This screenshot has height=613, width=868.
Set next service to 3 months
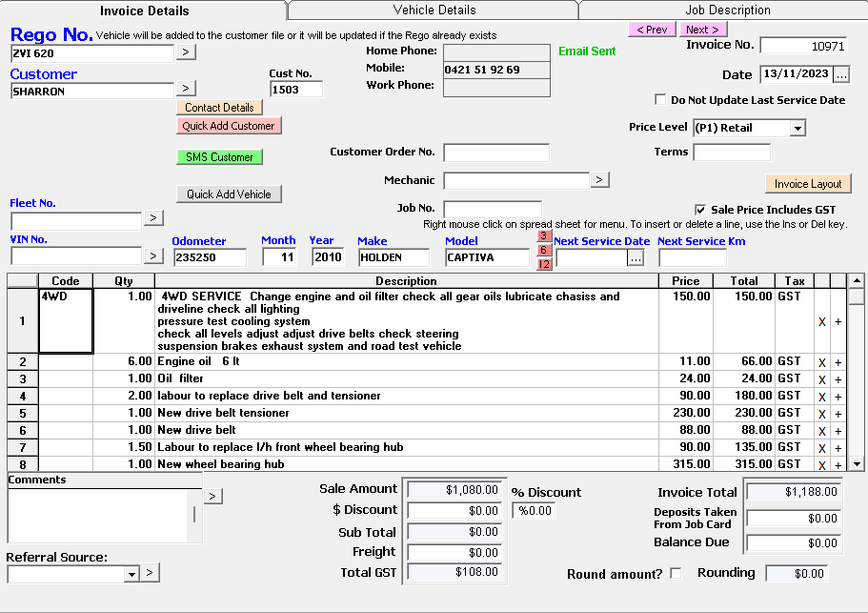tap(544, 236)
